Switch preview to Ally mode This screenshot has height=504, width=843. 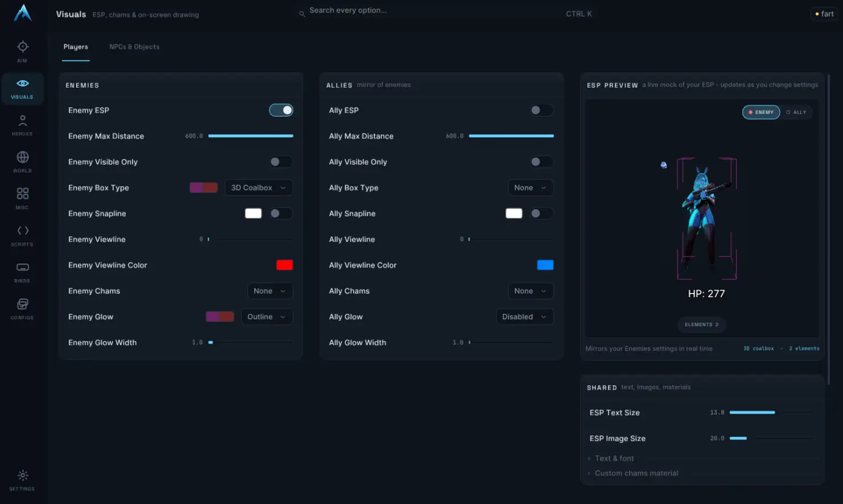pos(796,112)
